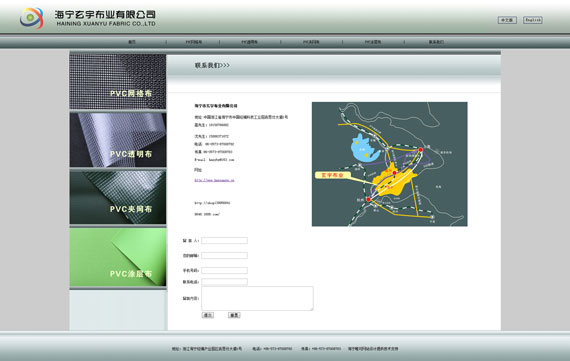The width and height of the screenshot is (570, 361).
Task: Open the PVC涂层布 item in the navigation bar
Action: 373,42
